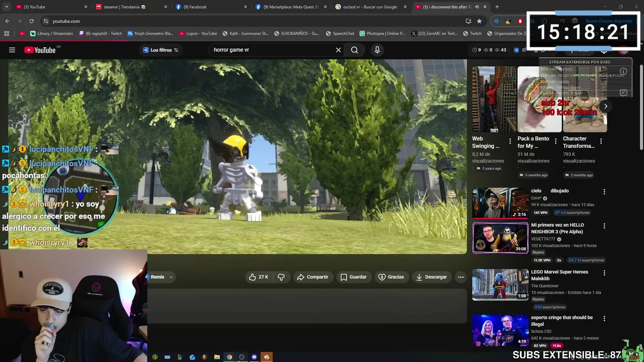
Task: Expand the Remix dropdown arrow
Action: click(x=171, y=277)
